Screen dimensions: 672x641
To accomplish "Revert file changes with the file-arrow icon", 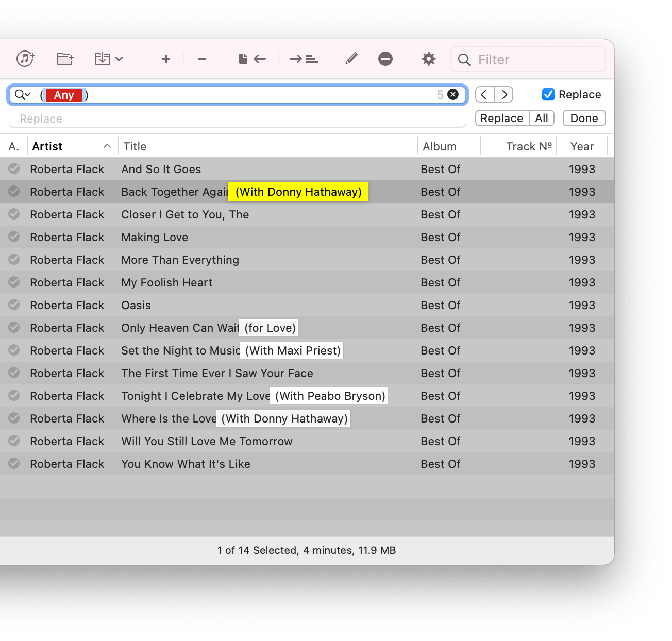I will point(251,59).
